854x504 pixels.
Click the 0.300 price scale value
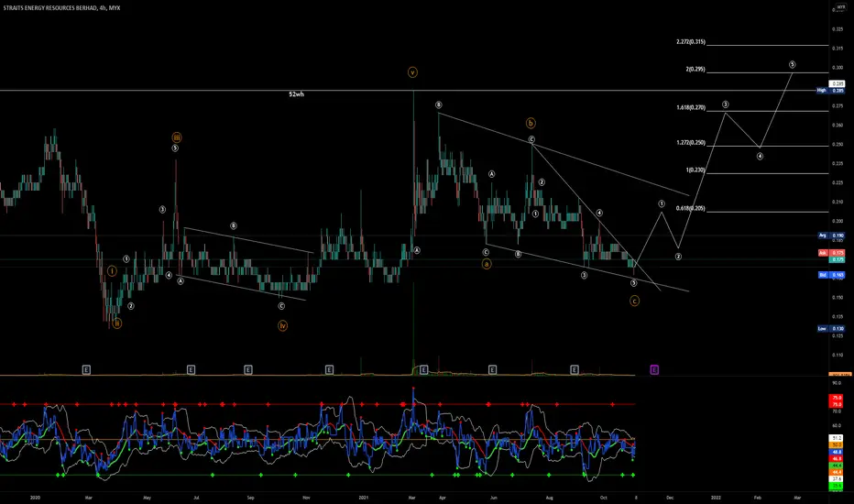point(838,68)
